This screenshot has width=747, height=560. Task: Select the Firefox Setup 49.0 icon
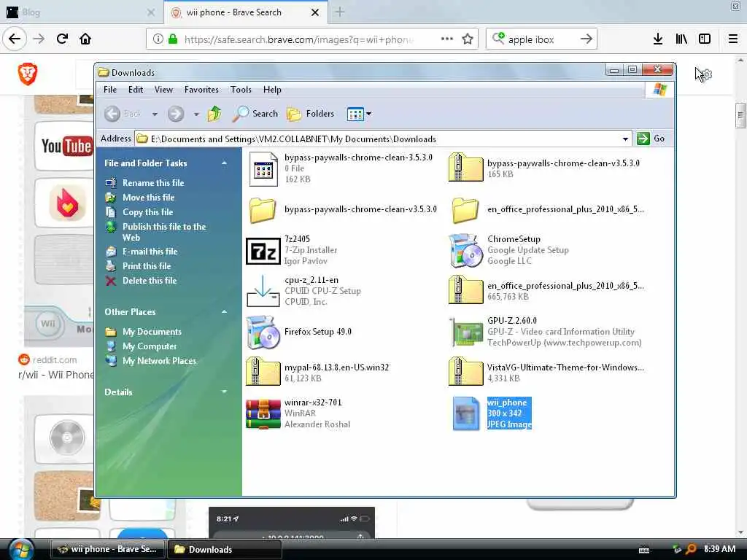(263, 332)
